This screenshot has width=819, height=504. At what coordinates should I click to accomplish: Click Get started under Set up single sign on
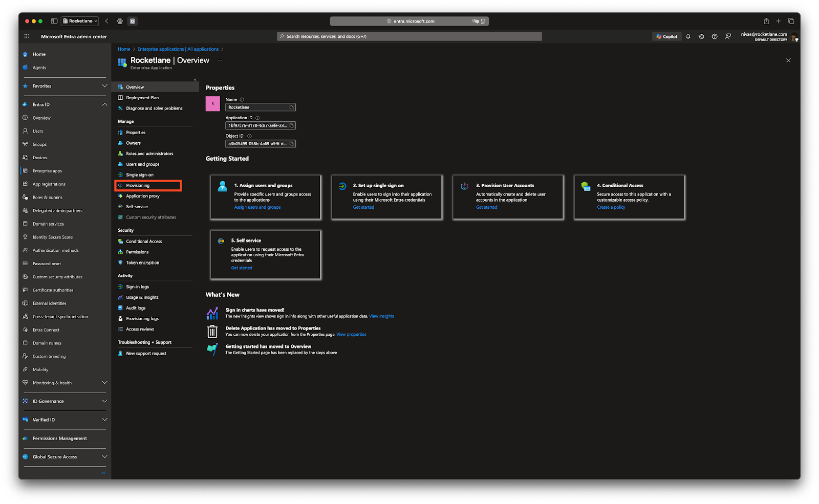(363, 207)
